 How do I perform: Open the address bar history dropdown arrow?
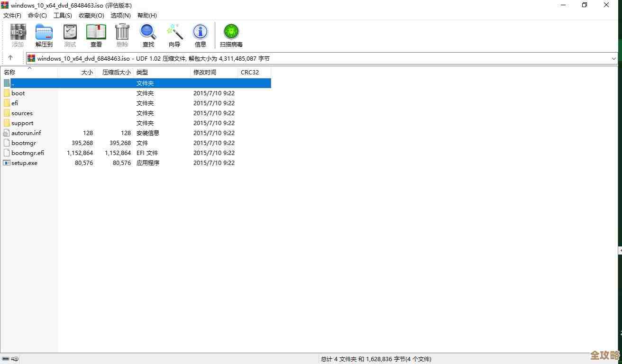[614, 58]
